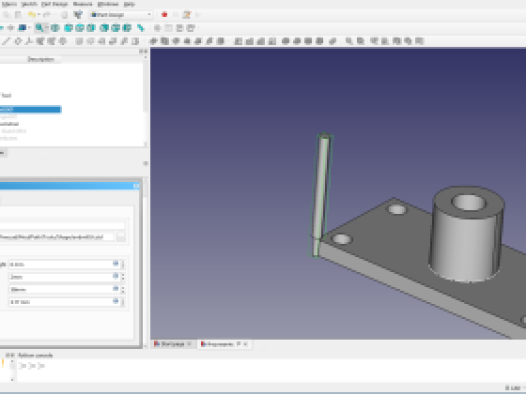Image resolution: width=526 pixels, height=394 pixels.
Task: Select the highlighted blue item in model tree
Action: (30, 109)
